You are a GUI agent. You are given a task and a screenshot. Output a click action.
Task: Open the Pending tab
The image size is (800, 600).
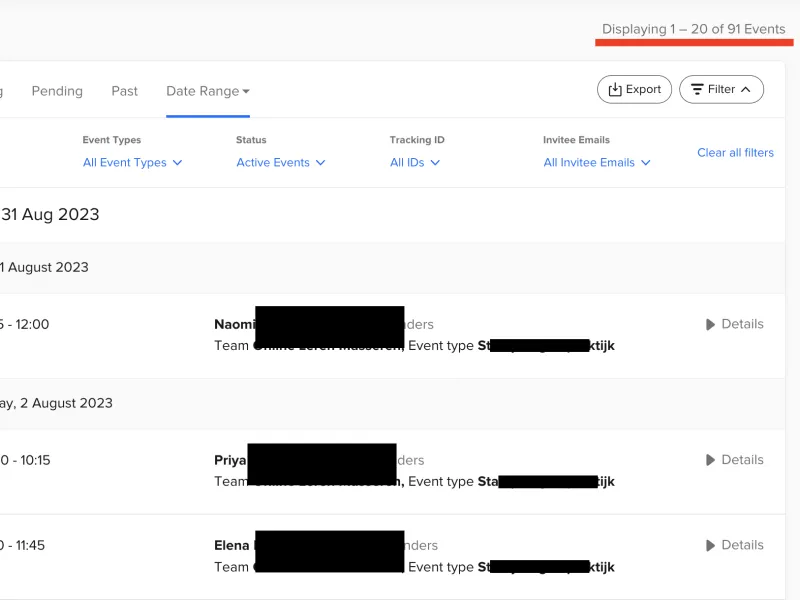point(57,91)
